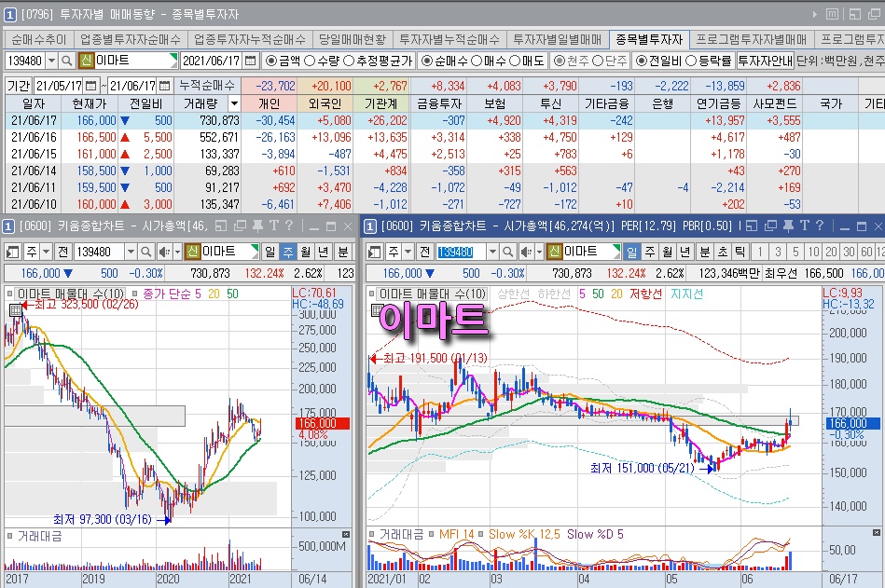Click pin icon in right chart title bar
Screen dimensions: 885x588
789,226
